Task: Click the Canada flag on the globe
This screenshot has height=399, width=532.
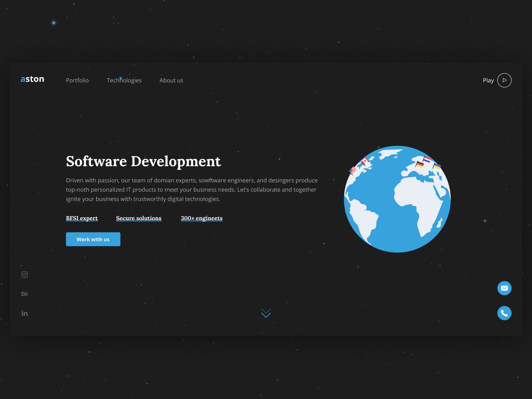Action: click(x=365, y=162)
